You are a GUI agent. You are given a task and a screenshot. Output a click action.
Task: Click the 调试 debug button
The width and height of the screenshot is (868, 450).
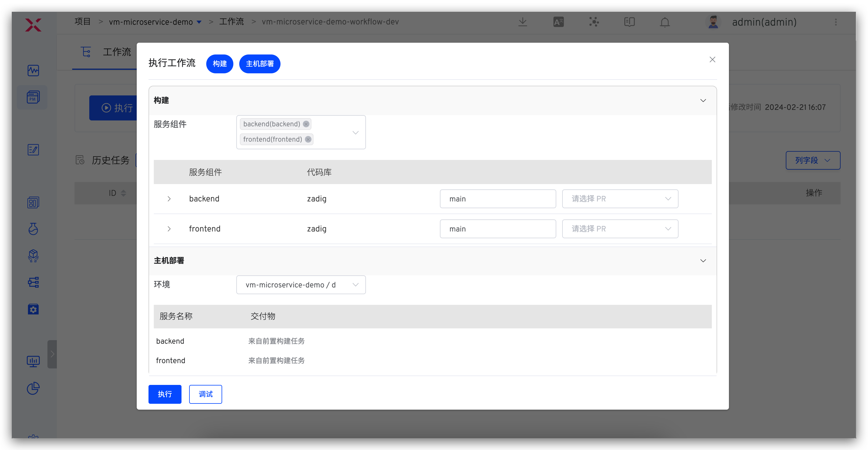205,394
